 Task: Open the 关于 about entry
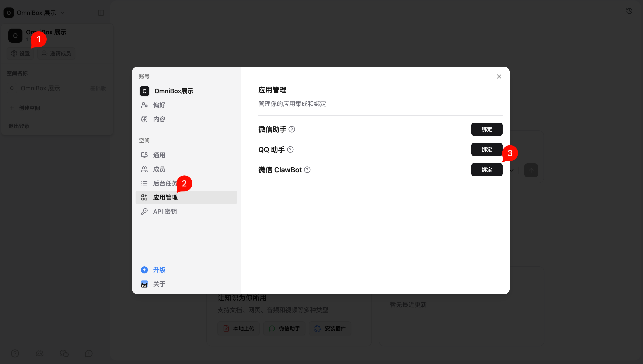point(159,284)
